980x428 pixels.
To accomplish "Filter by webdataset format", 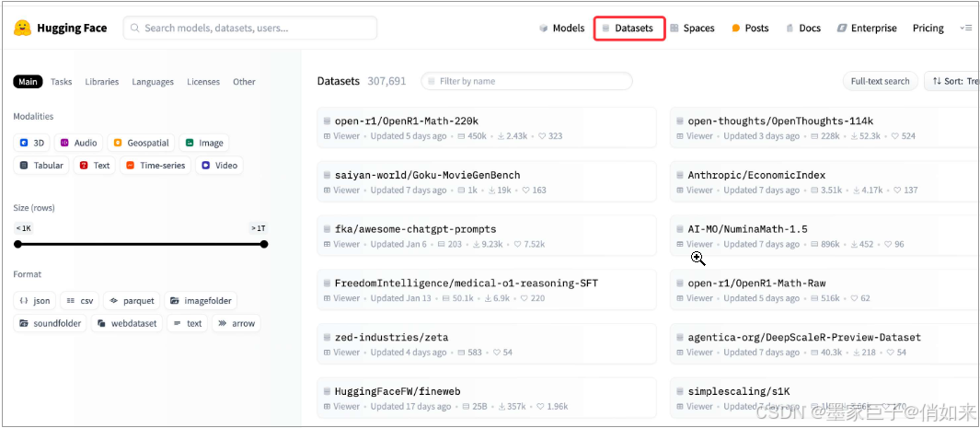I will tap(127, 323).
